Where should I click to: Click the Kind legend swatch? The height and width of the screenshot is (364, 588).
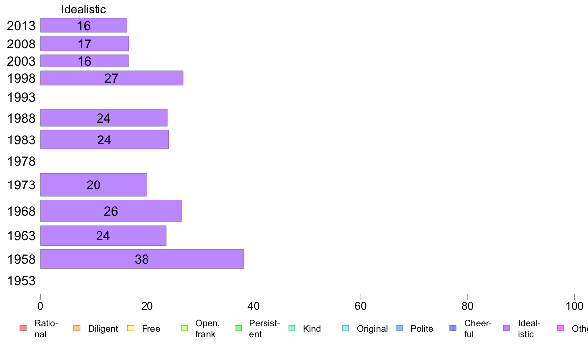point(292,328)
